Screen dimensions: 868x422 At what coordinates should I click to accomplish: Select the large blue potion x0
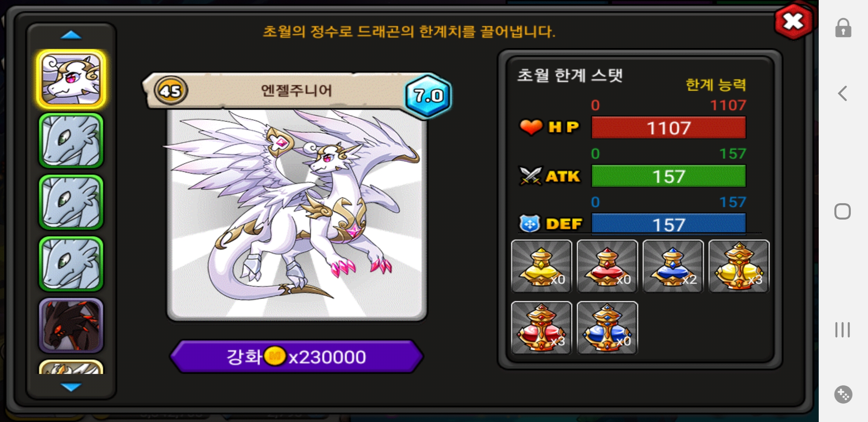tap(607, 328)
